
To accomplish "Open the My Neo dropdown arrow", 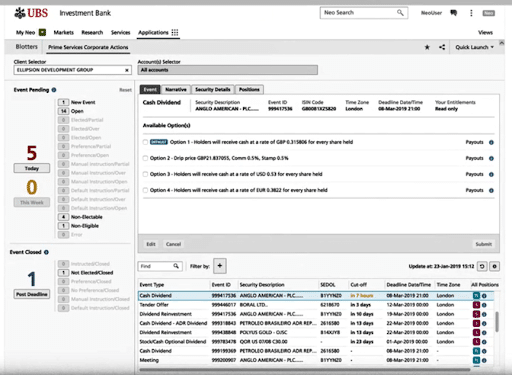I will pyautogui.click(x=42, y=32).
